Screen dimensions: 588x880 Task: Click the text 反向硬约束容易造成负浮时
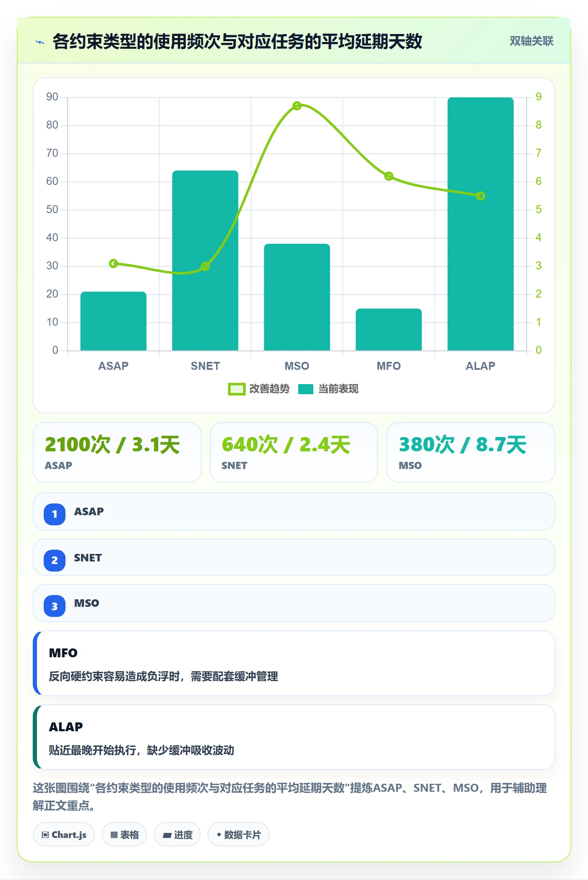point(114,676)
